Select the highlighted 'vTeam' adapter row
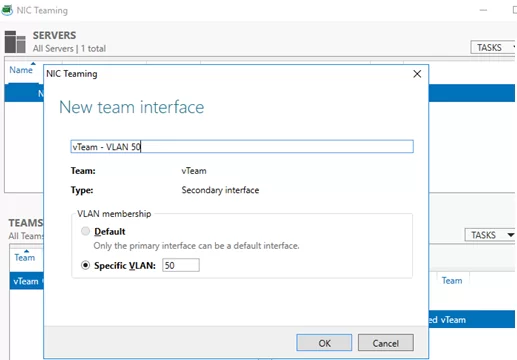 (472, 319)
